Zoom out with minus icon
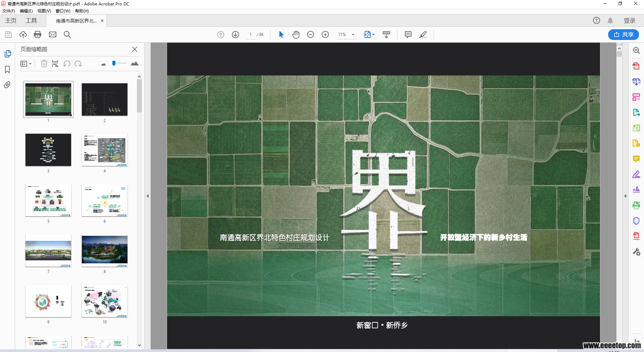This screenshot has height=352, width=644. coord(311,35)
